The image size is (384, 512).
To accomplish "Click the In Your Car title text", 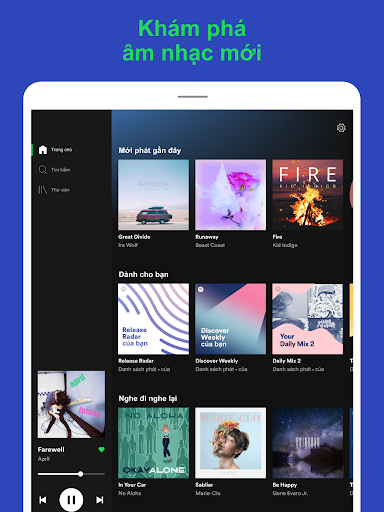I will coord(132,485).
